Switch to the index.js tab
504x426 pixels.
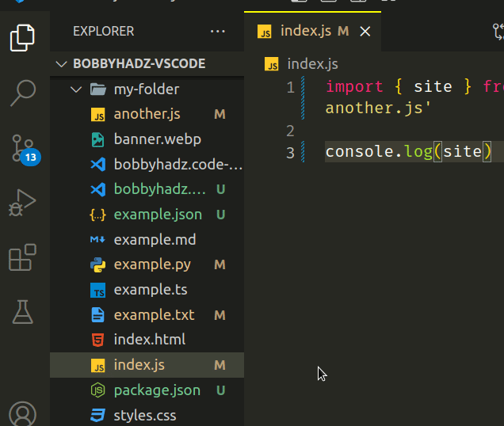coord(312,32)
